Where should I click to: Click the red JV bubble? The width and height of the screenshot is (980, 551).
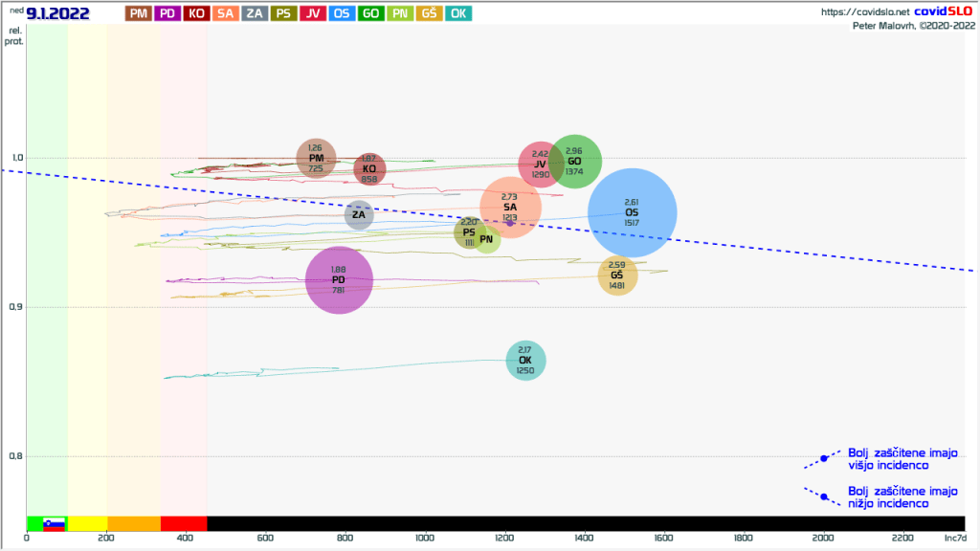pyautogui.click(x=541, y=165)
